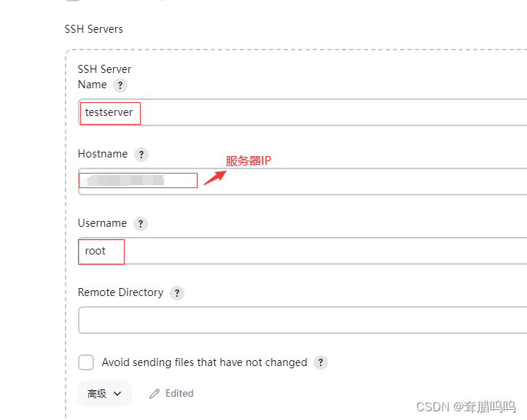Show help for Remote Directory
Viewport: 527px width, 420px height.
tap(177, 293)
